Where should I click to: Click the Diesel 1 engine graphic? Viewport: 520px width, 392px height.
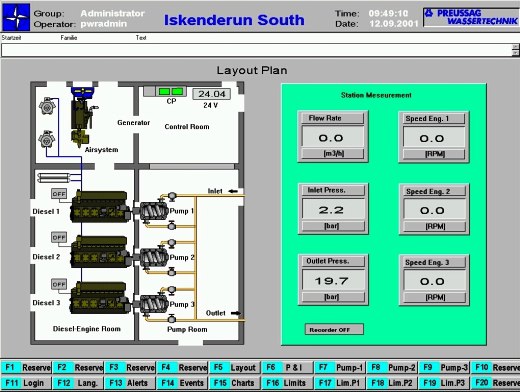[x=100, y=207]
